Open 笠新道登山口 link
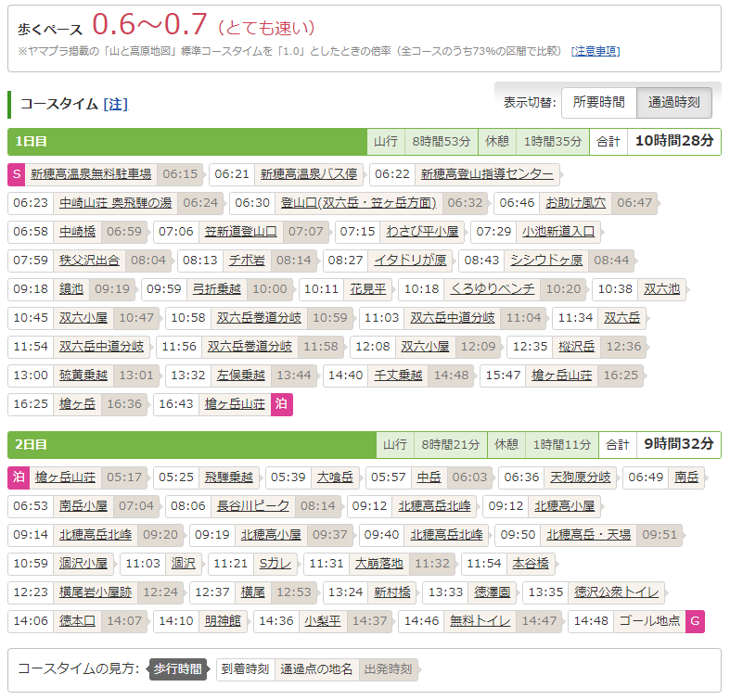Viewport: 730px width, 700px height. (240, 232)
